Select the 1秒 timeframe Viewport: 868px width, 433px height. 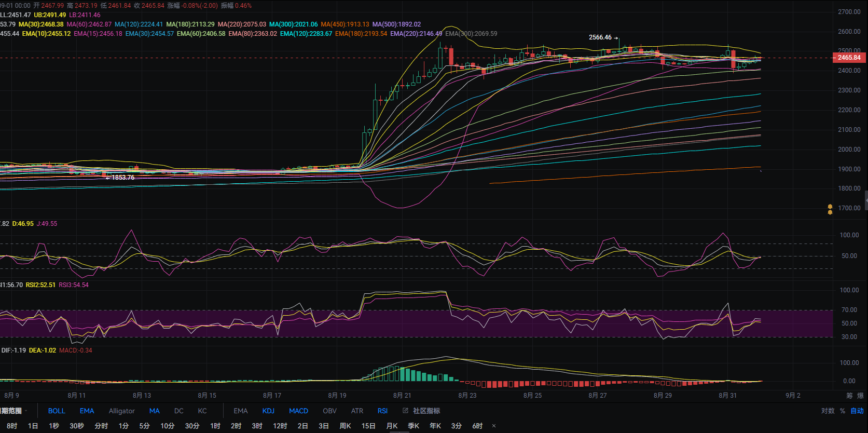tap(54, 426)
